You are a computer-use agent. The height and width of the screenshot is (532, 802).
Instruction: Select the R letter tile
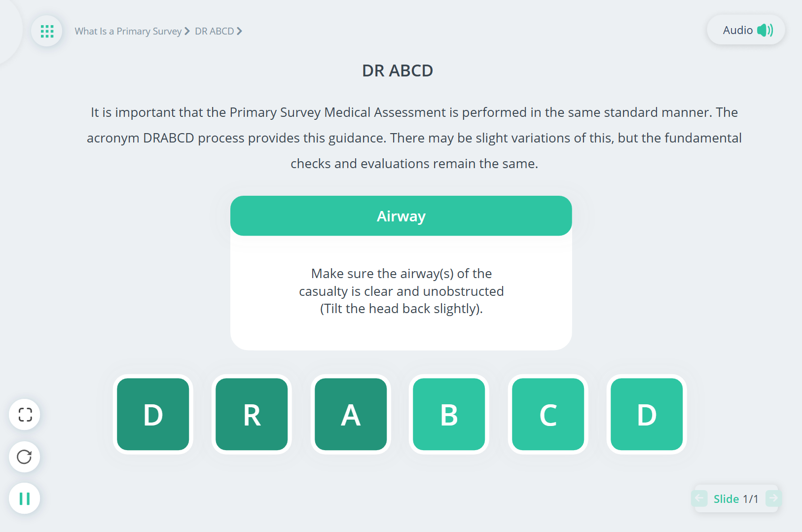click(252, 415)
